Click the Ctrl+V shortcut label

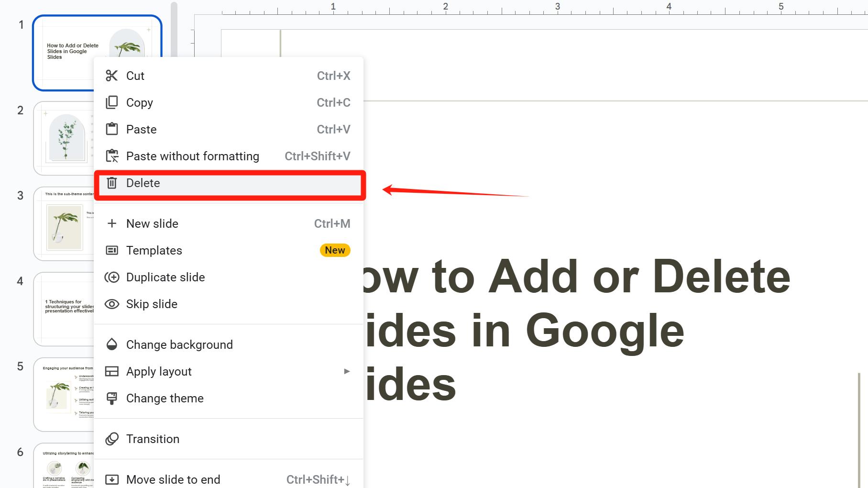coord(333,129)
